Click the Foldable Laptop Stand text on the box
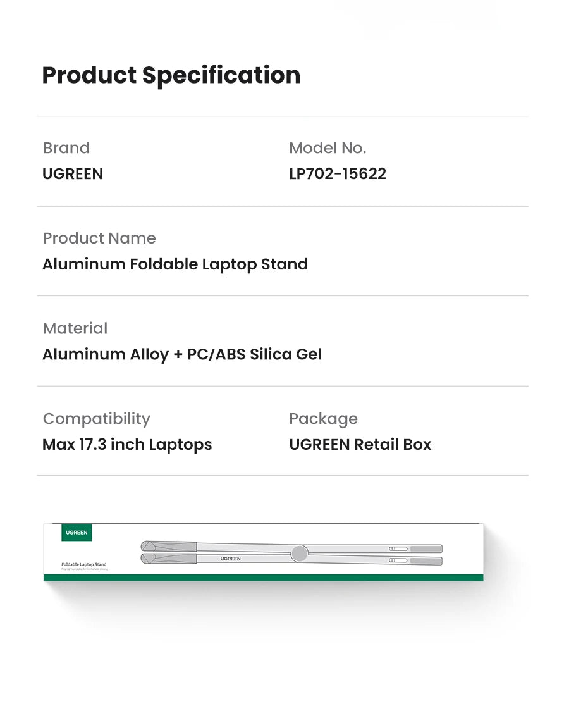Viewport: 588px width, 706px height. [83, 564]
